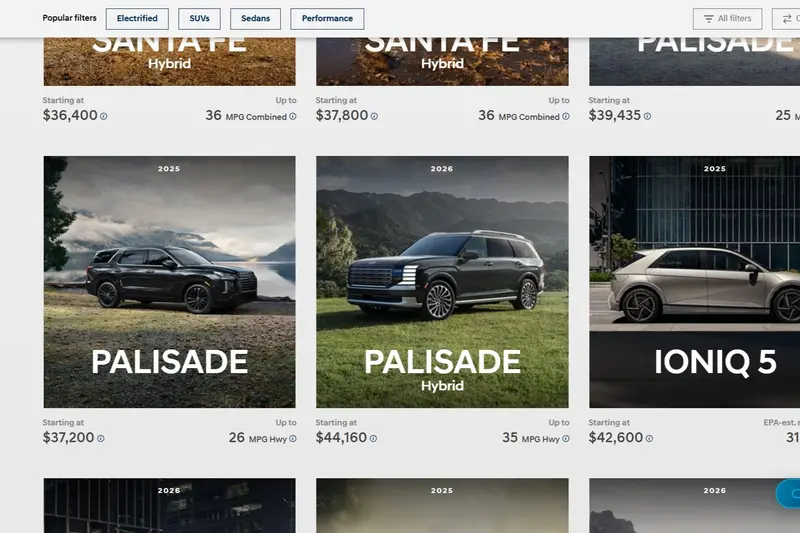800x533 pixels.
Task: Toggle the SUVs popular filter
Action: tap(199, 19)
